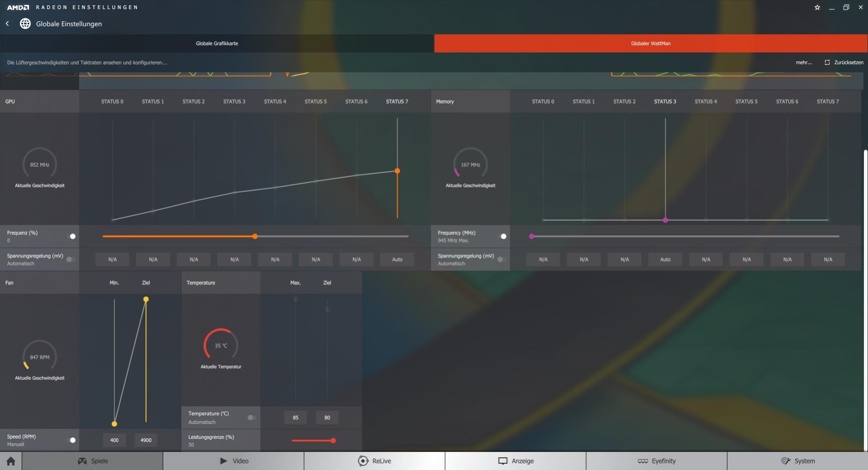This screenshot has height=470, width=868.
Task: Click the yellow fan Min. speed point
Action: (114, 424)
